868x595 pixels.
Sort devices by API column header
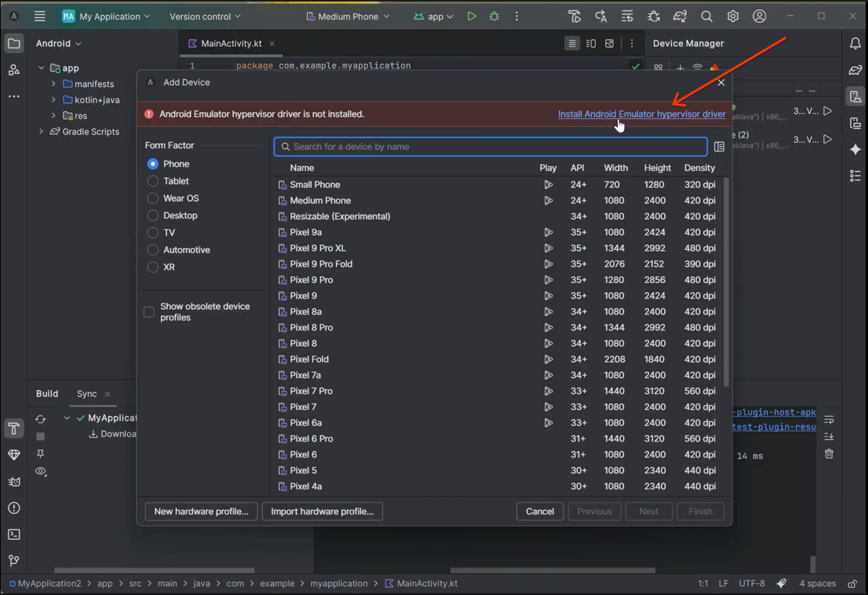577,168
